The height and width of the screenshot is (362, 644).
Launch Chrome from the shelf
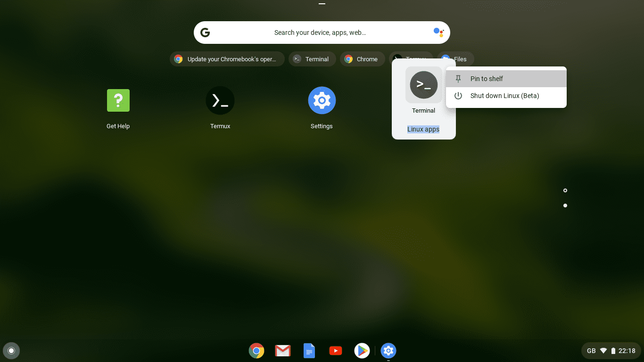[x=256, y=351]
